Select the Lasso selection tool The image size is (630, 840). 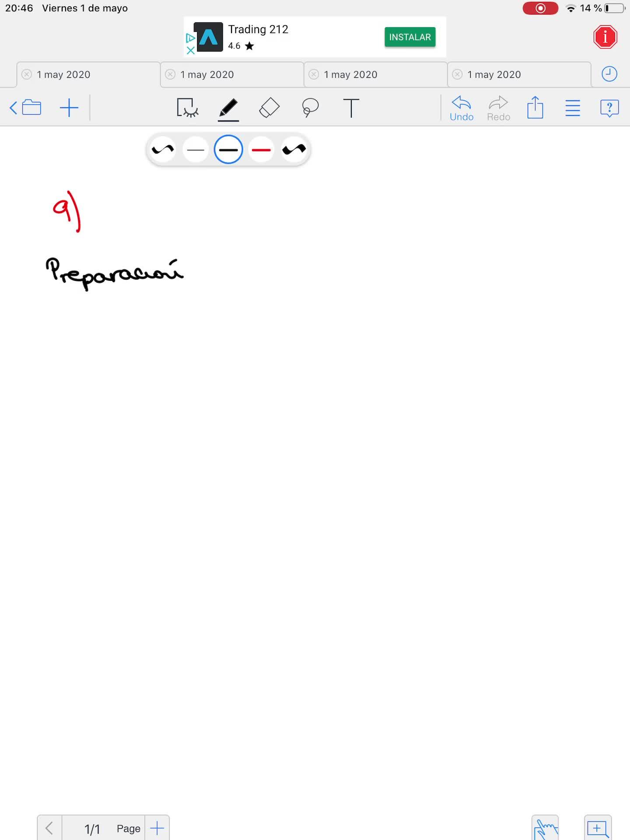(310, 108)
